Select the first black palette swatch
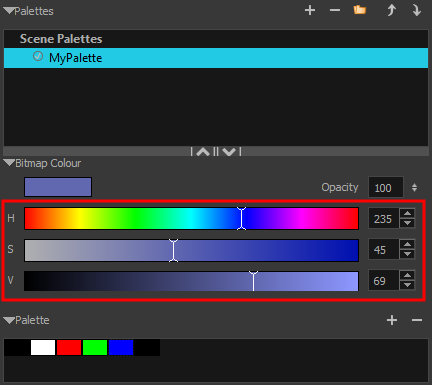Viewport: 432px width, 385px height. click(x=17, y=347)
